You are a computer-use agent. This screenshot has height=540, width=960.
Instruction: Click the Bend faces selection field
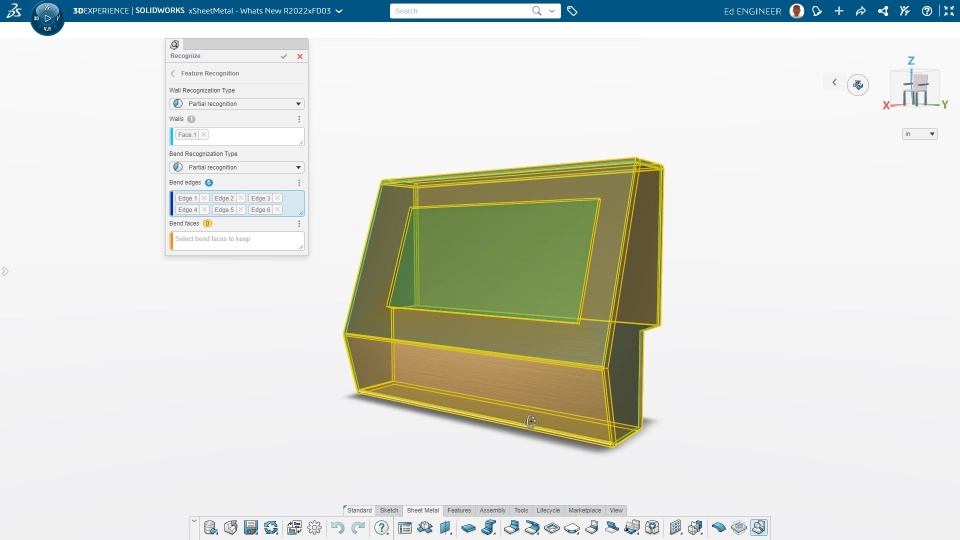coord(237,240)
